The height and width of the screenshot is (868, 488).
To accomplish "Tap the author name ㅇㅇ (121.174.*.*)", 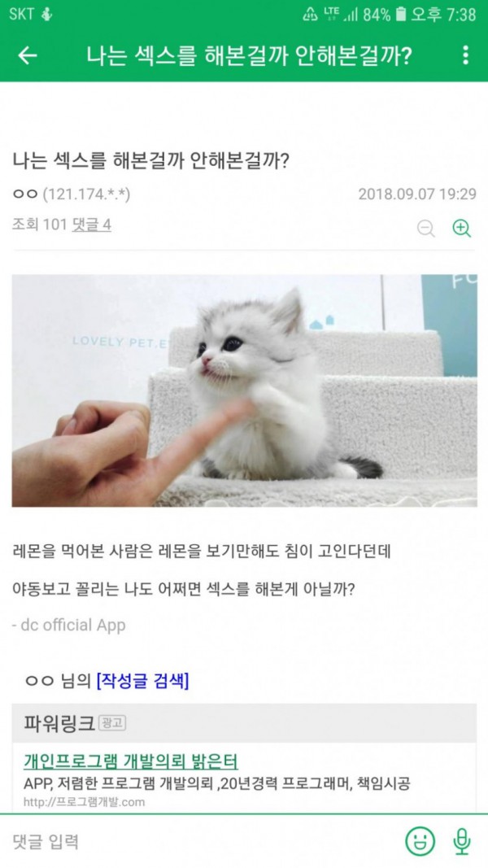I will click(x=72, y=194).
